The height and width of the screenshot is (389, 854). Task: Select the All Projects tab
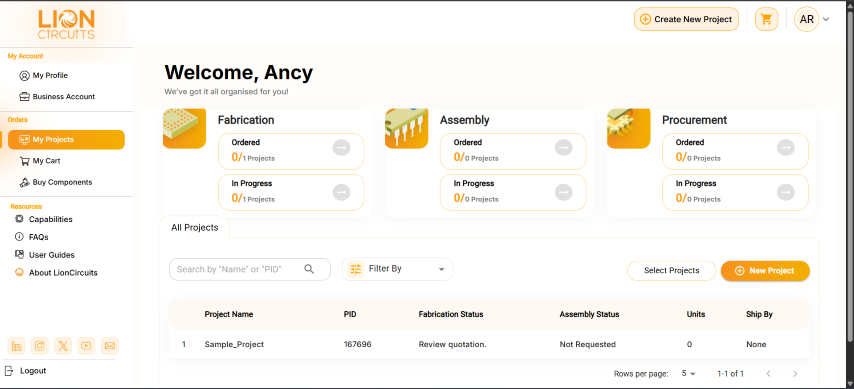(194, 228)
